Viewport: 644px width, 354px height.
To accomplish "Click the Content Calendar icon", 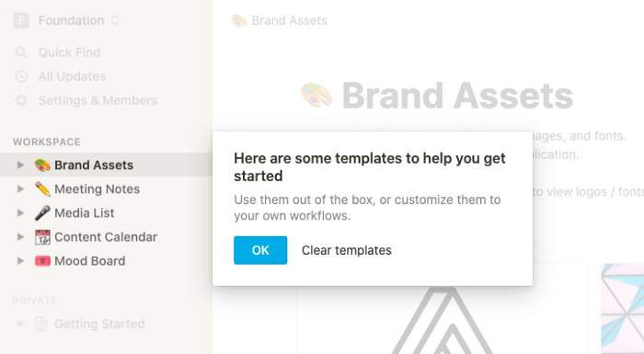I will (42, 237).
